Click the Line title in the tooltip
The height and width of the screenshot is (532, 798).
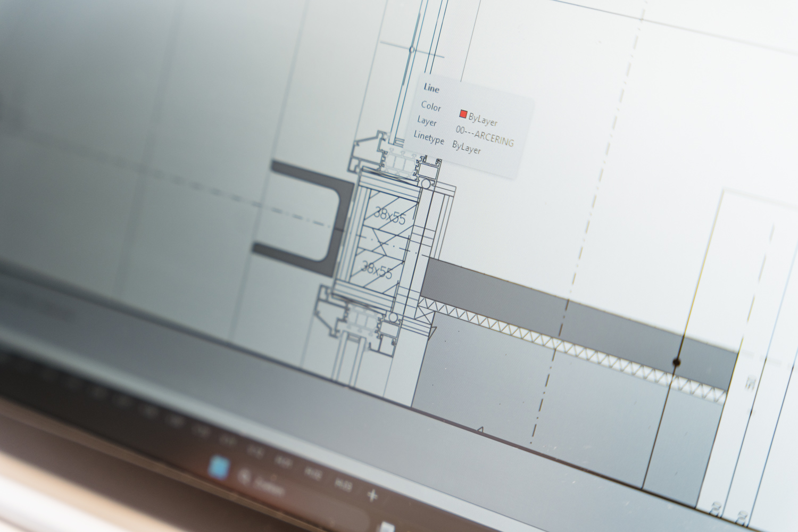pos(431,89)
